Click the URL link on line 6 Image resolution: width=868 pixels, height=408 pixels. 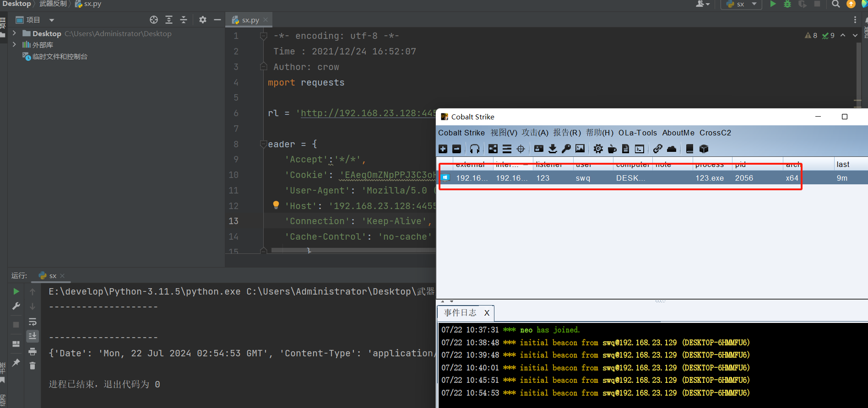(368, 113)
